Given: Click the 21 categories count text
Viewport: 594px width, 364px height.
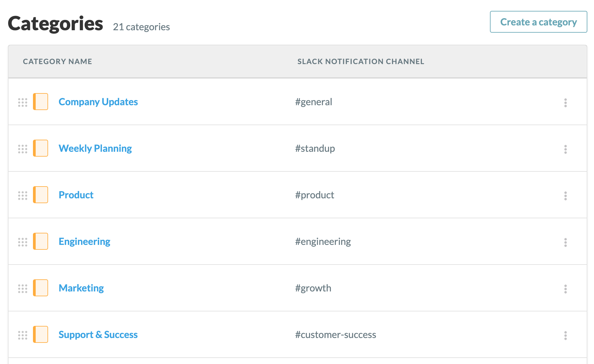Looking at the screenshot, I should pos(141,27).
